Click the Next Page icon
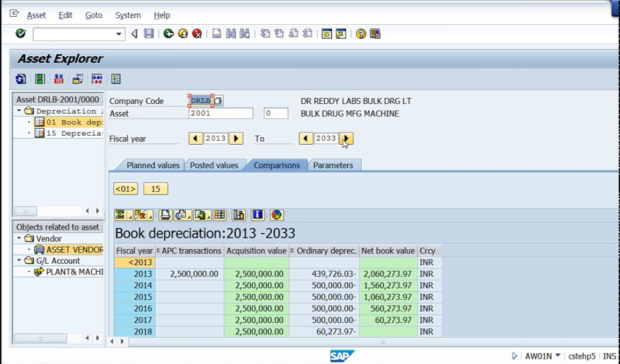The image size is (620, 364). pos(294,34)
